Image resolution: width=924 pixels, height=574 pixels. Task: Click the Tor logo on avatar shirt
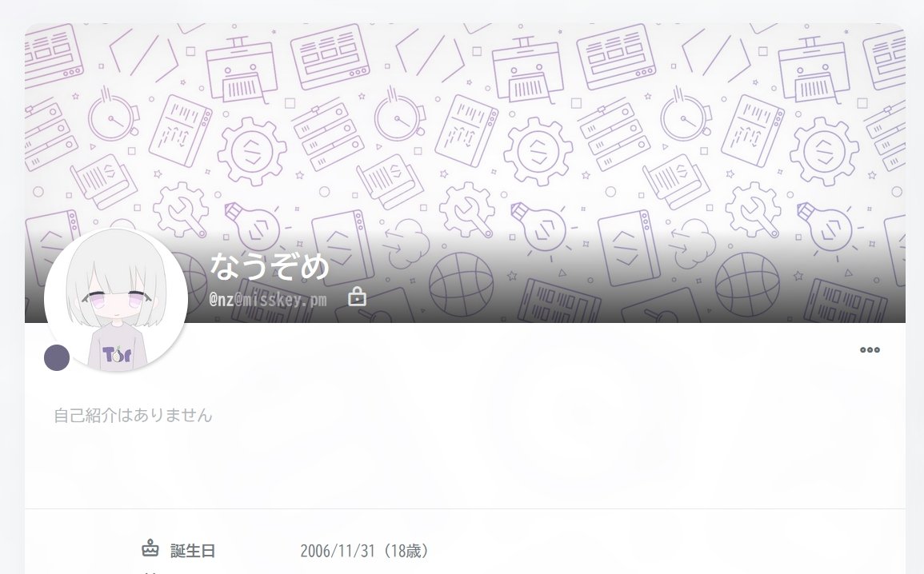[x=117, y=354]
